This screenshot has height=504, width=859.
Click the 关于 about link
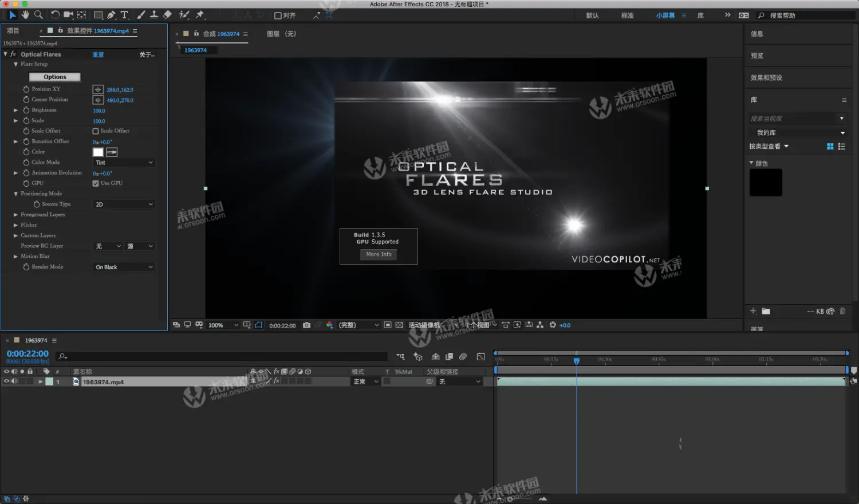click(x=147, y=55)
